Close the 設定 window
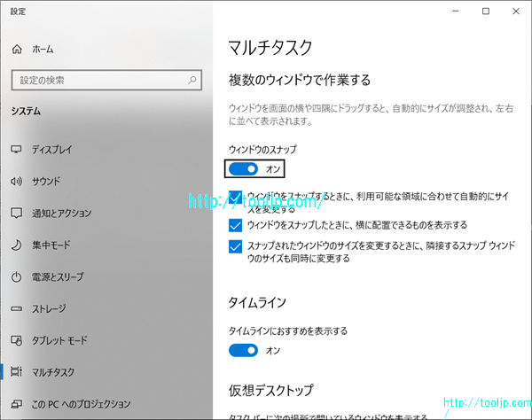This screenshot has height=420, width=532. 516,12
